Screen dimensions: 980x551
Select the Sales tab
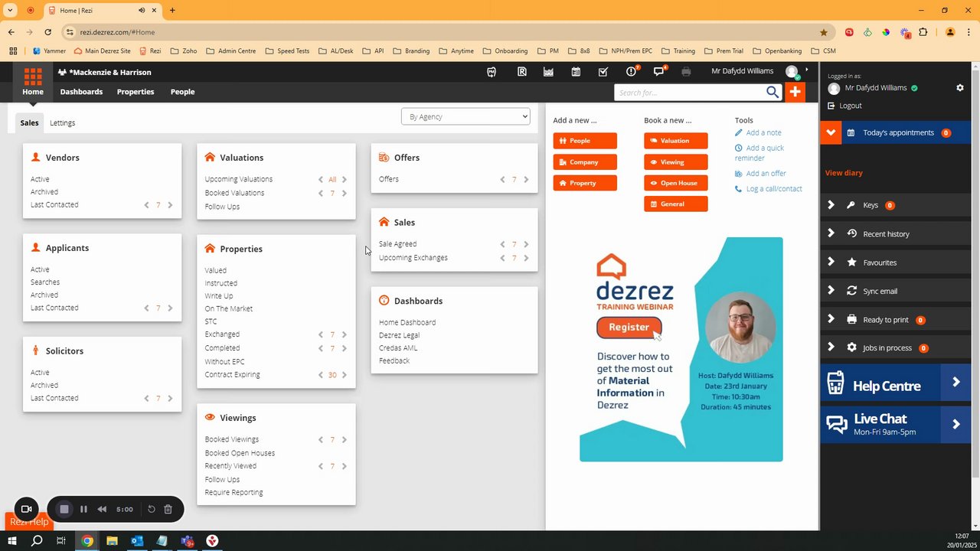(29, 122)
